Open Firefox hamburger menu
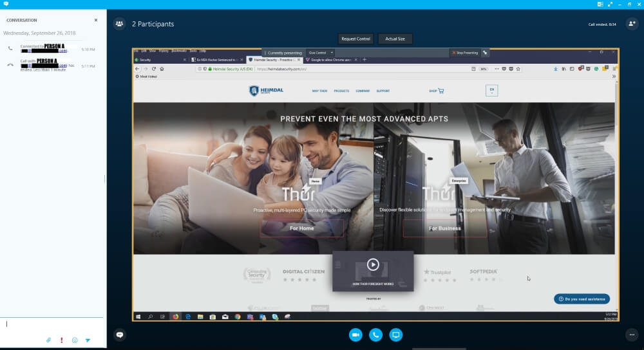 point(614,69)
